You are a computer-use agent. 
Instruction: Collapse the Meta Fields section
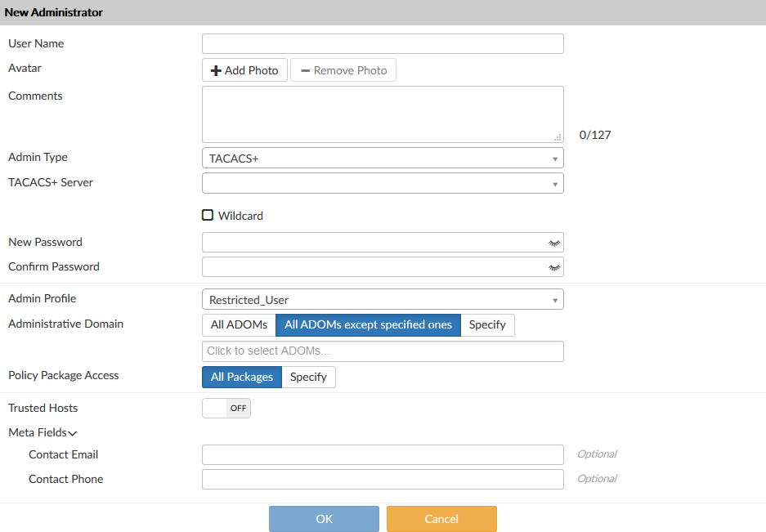click(43, 432)
